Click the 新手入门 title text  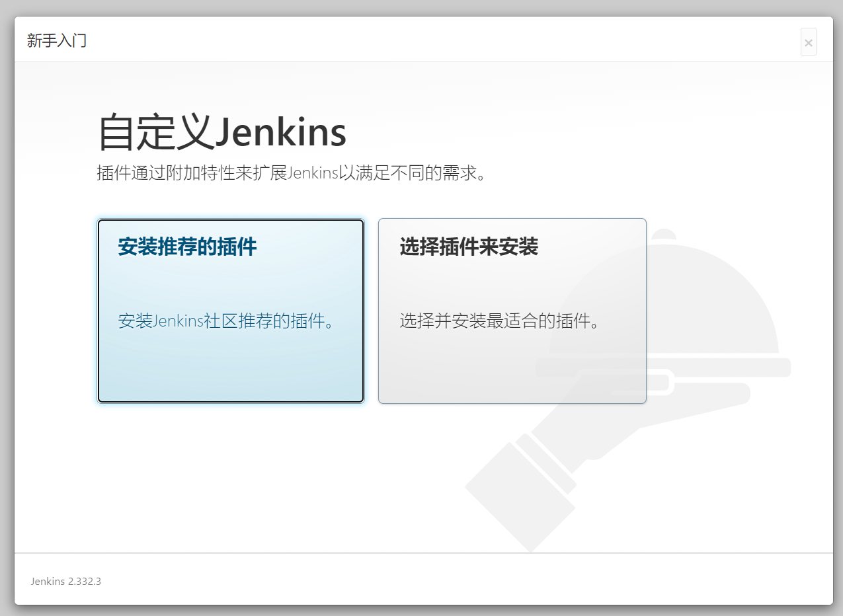click(x=57, y=40)
